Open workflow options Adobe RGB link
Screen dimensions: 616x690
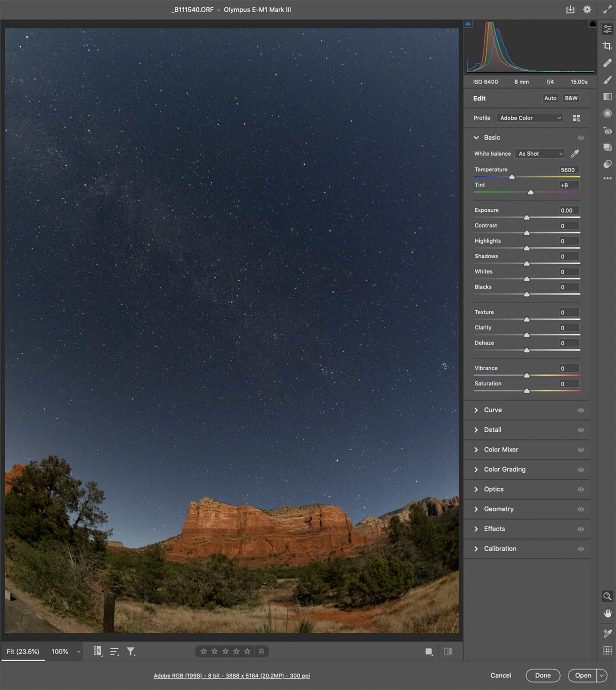tap(232, 676)
